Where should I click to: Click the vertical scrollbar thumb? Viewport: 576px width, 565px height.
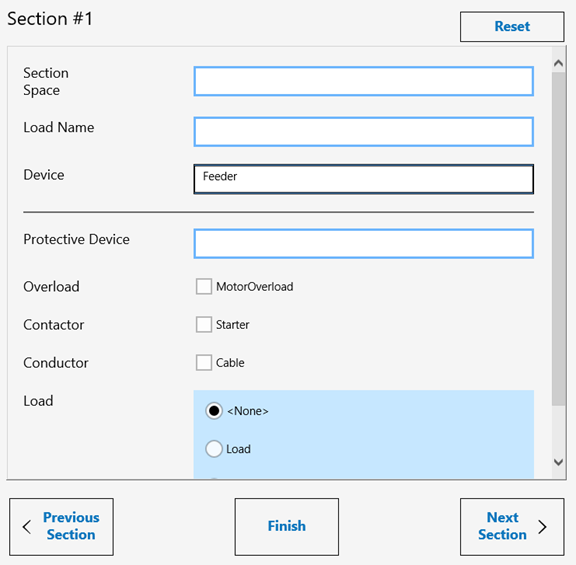pos(558,239)
